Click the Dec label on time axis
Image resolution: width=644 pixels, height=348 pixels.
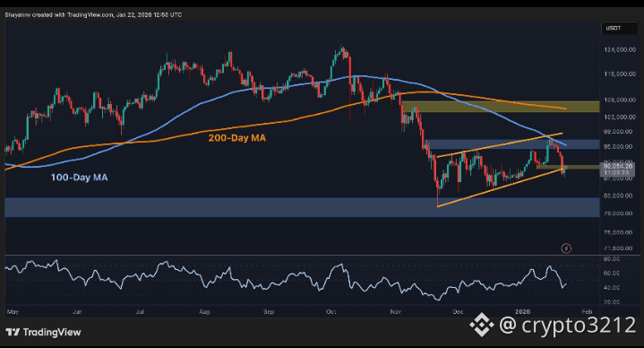[458, 312]
